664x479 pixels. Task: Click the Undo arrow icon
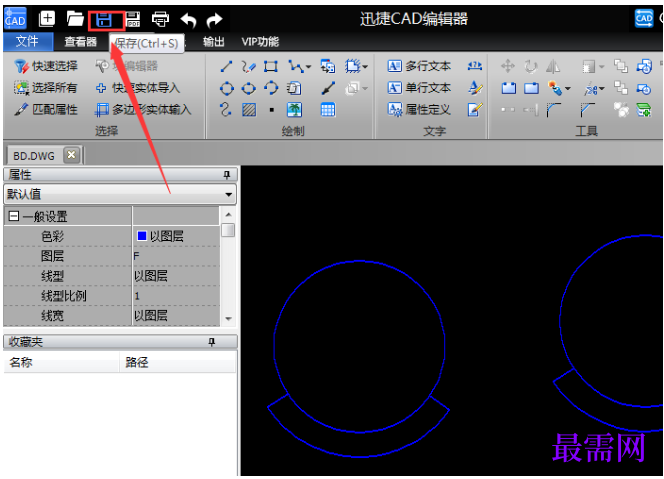(x=188, y=19)
